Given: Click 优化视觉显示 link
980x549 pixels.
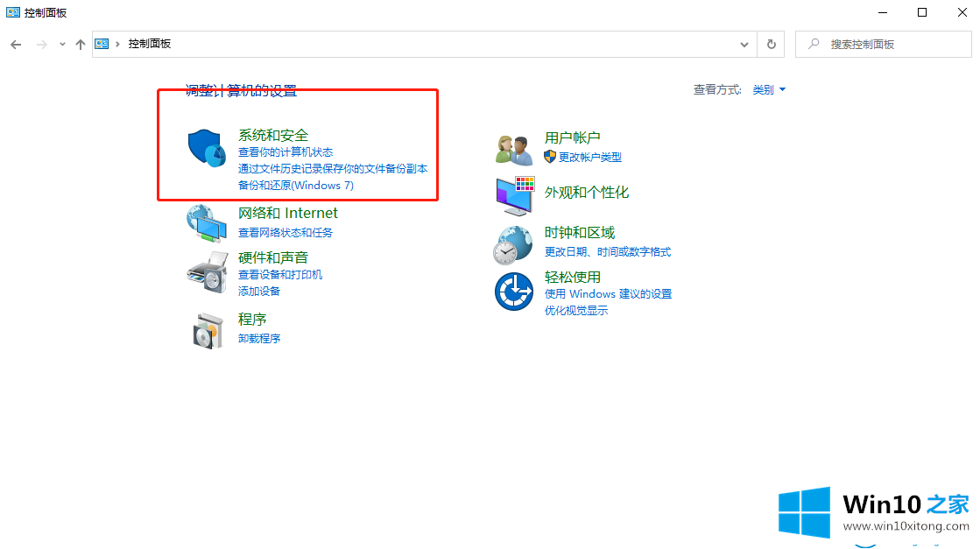Looking at the screenshot, I should (x=576, y=311).
